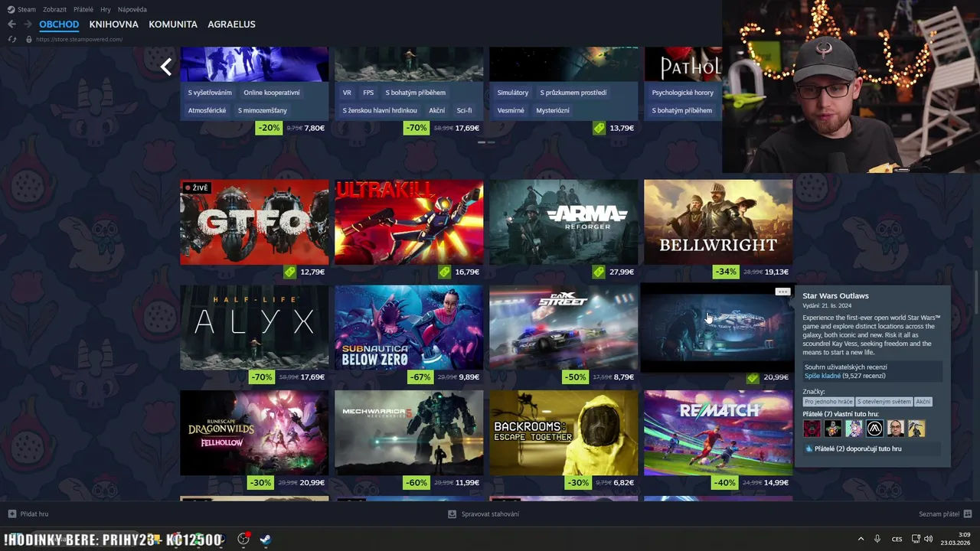This screenshot has width=980, height=551.
Task: Open the Subnautica Below Zero thumbnail
Action: pyautogui.click(x=409, y=328)
